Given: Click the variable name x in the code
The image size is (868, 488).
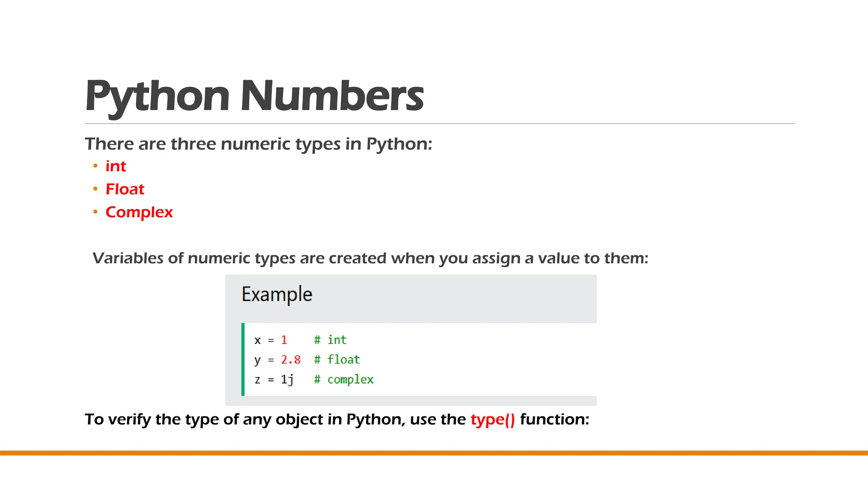Looking at the screenshot, I should [x=258, y=340].
